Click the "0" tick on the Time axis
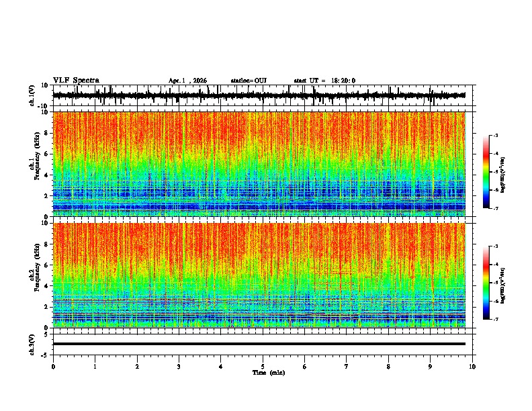 click(x=53, y=367)
